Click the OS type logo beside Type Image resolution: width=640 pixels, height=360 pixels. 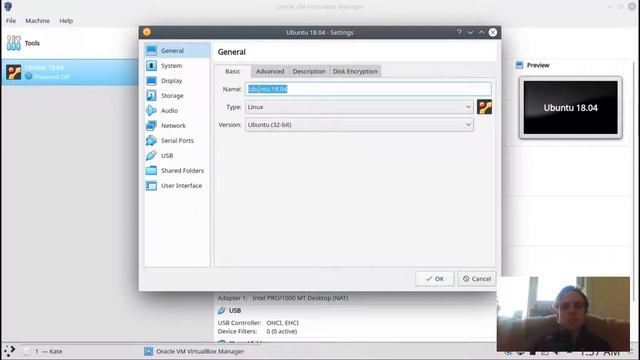click(x=484, y=107)
